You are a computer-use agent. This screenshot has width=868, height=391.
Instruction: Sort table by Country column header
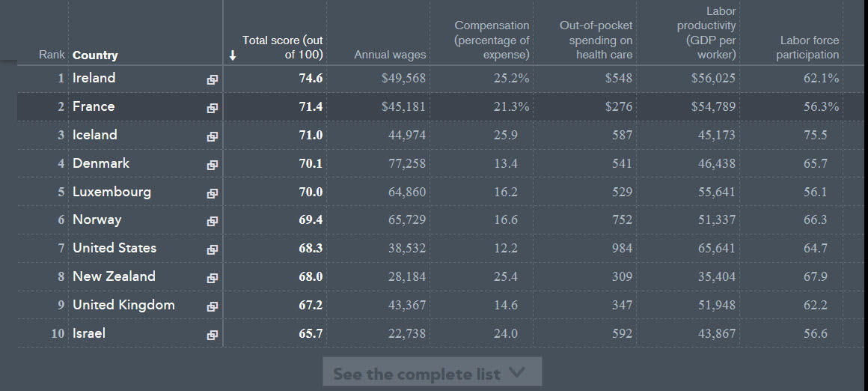click(x=95, y=55)
